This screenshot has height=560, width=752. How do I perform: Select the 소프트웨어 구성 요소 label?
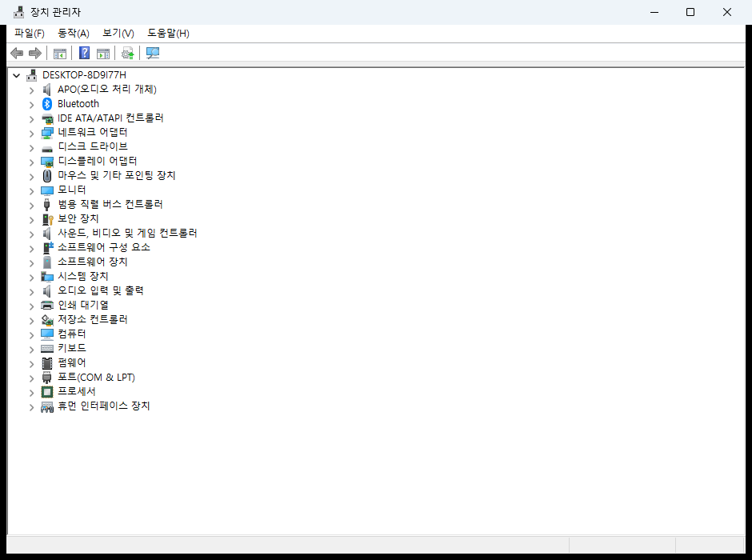click(x=103, y=247)
